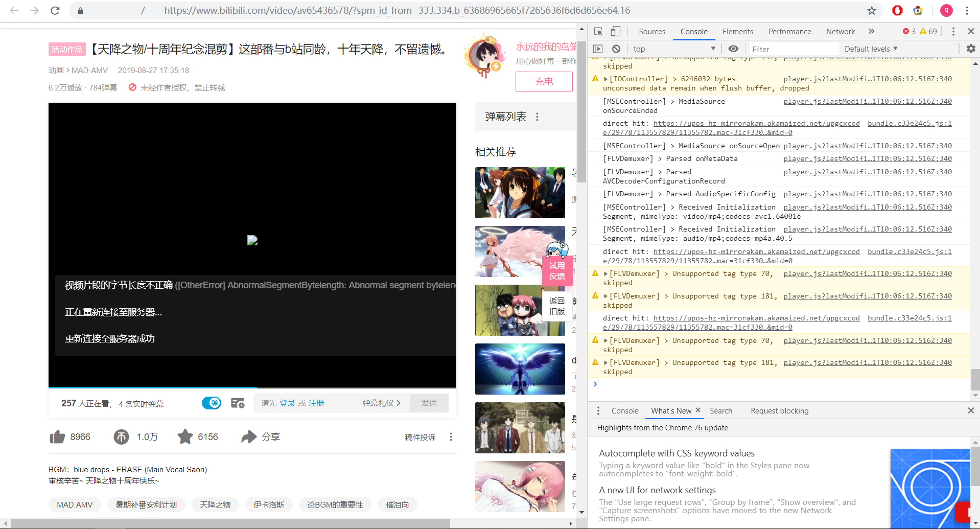Image resolution: width=980 pixels, height=529 pixels.
Task: Switch to the Network panel tab
Action: tap(840, 31)
